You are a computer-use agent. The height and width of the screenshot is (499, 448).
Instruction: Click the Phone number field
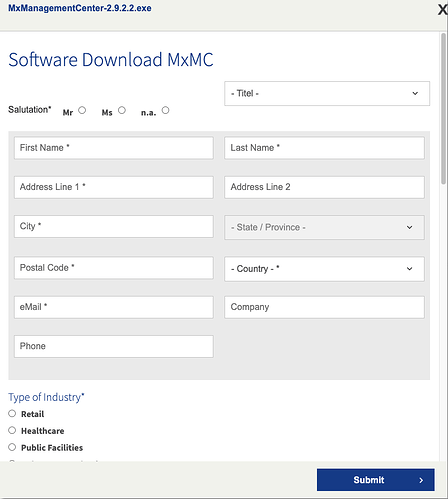pyautogui.click(x=114, y=346)
